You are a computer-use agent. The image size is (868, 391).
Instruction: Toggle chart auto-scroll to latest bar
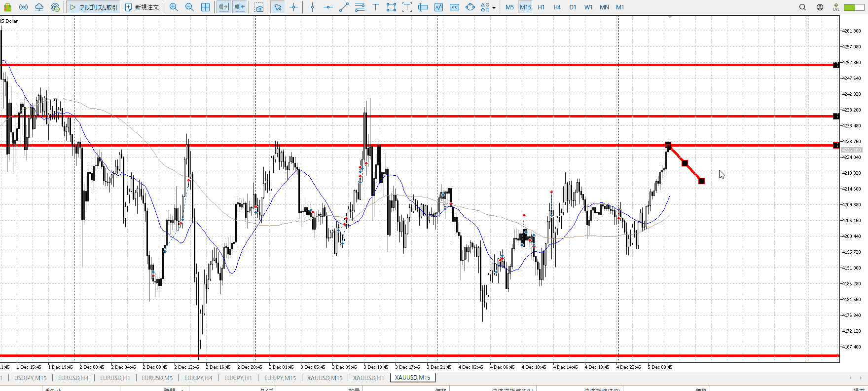pos(223,7)
